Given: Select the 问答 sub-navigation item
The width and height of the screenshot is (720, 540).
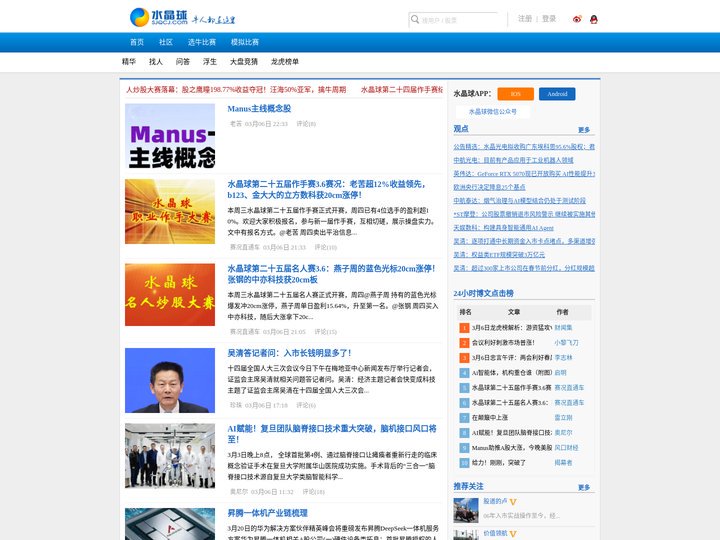Looking at the screenshot, I should (x=183, y=62).
